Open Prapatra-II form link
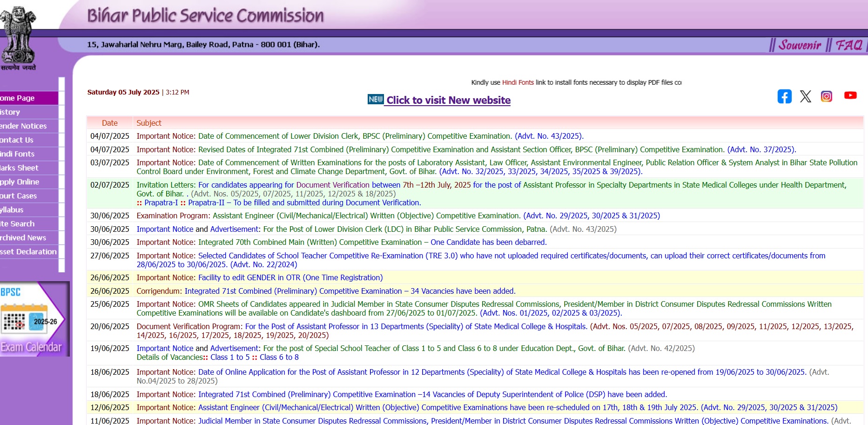Viewport: 868px width, 425px height. pyautogui.click(x=206, y=202)
